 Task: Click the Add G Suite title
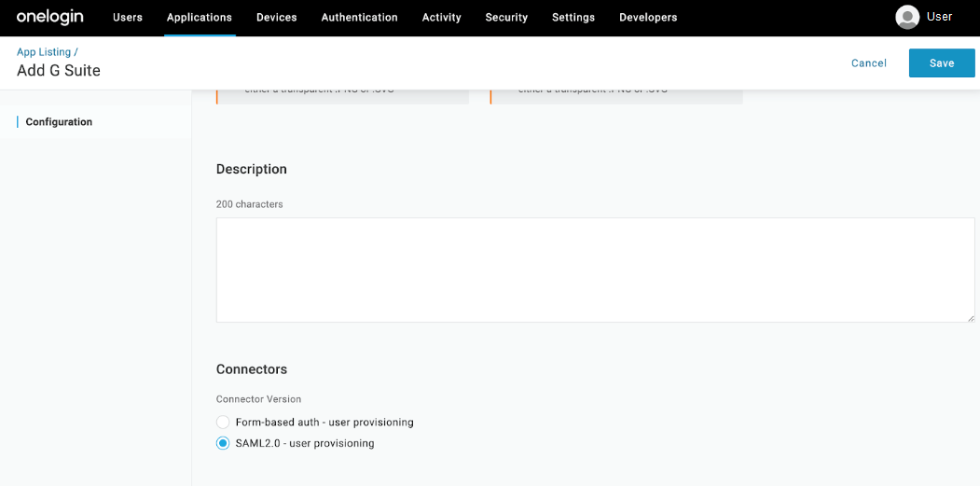[x=59, y=71]
